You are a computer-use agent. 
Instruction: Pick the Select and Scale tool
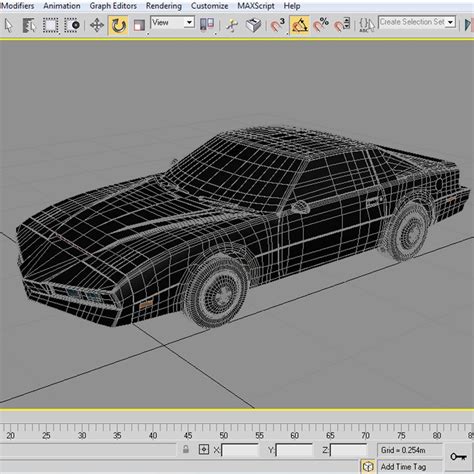tap(139, 26)
